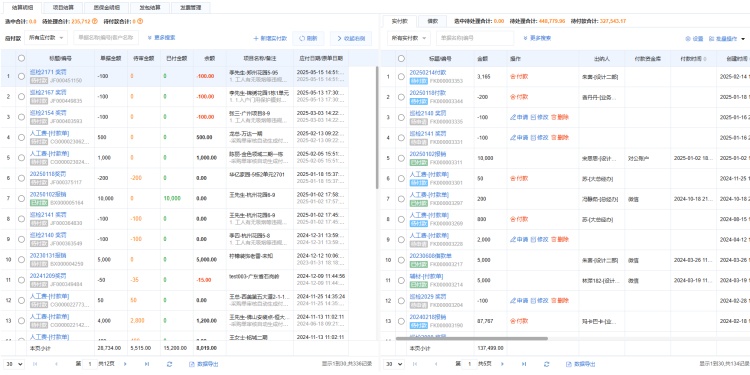Expand 更多搜索 in the right panel

tap(537, 38)
